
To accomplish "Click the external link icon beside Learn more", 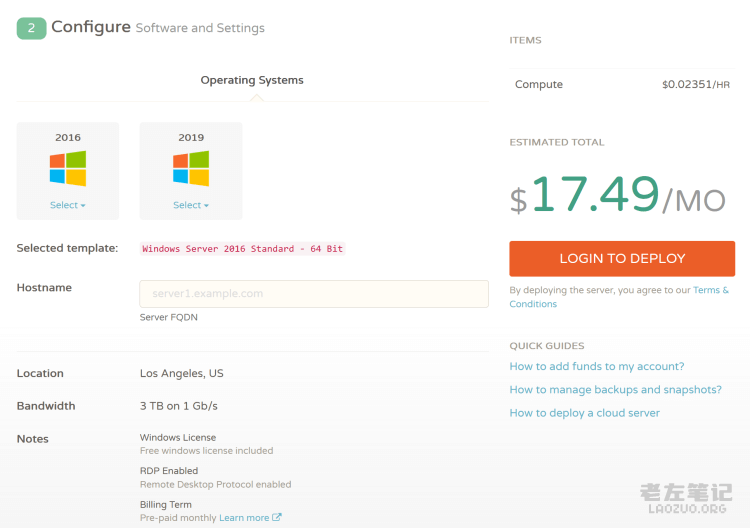I will pyautogui.click(x=277, y=518).
